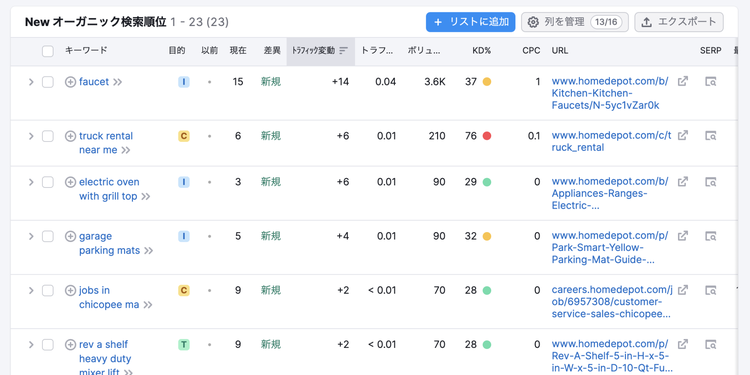
Task: View SERP snapshot icon for electric oven row
Action: (711, 182)
